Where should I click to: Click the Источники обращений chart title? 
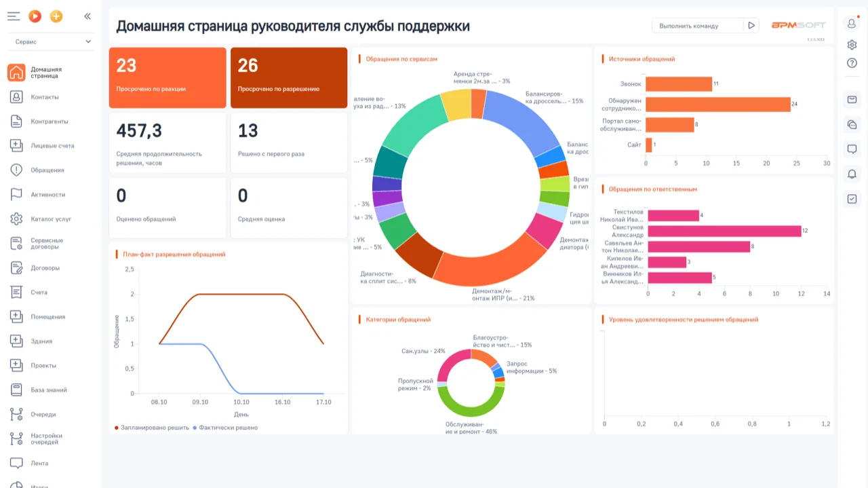tap(642, 59)
